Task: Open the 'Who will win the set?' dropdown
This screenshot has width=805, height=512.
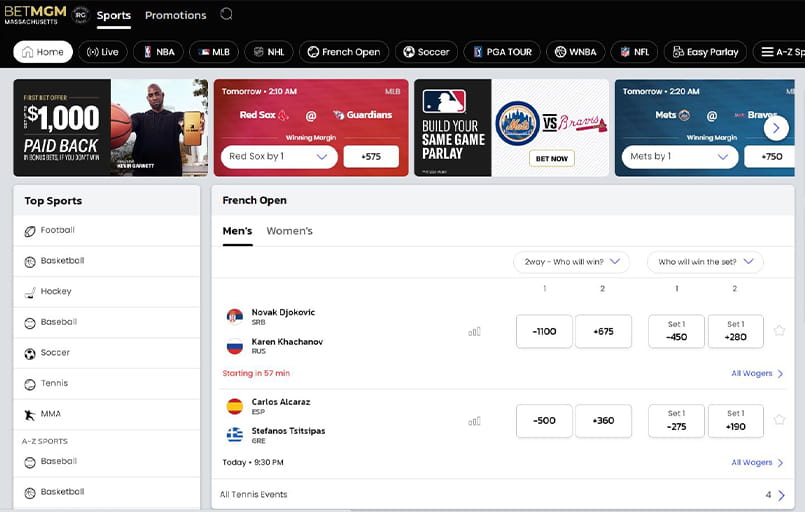Action: 705,262
